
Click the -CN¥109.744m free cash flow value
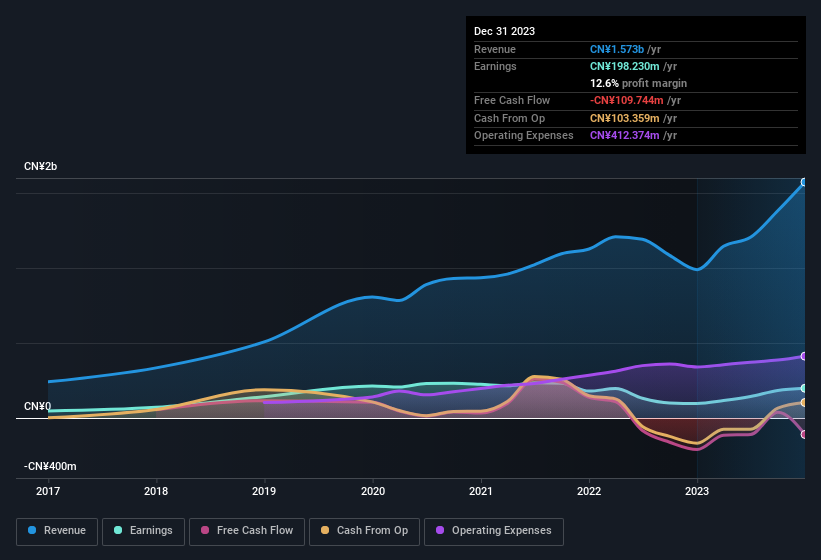tap(627, 100)
